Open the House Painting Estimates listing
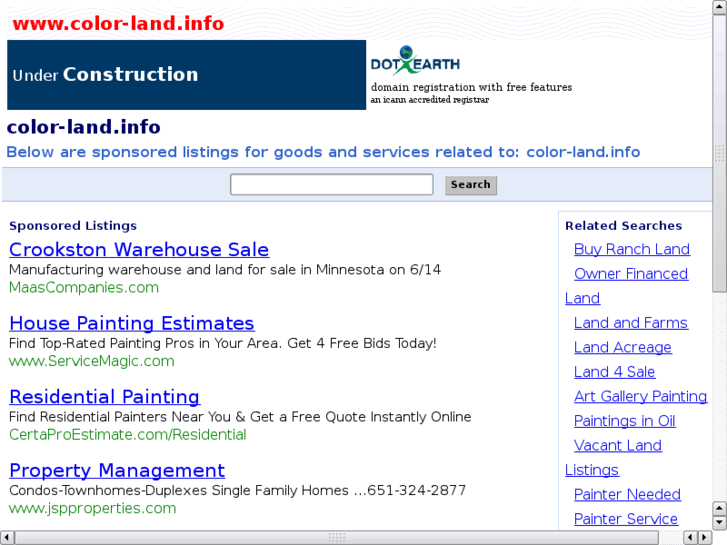 coord(132,323)
